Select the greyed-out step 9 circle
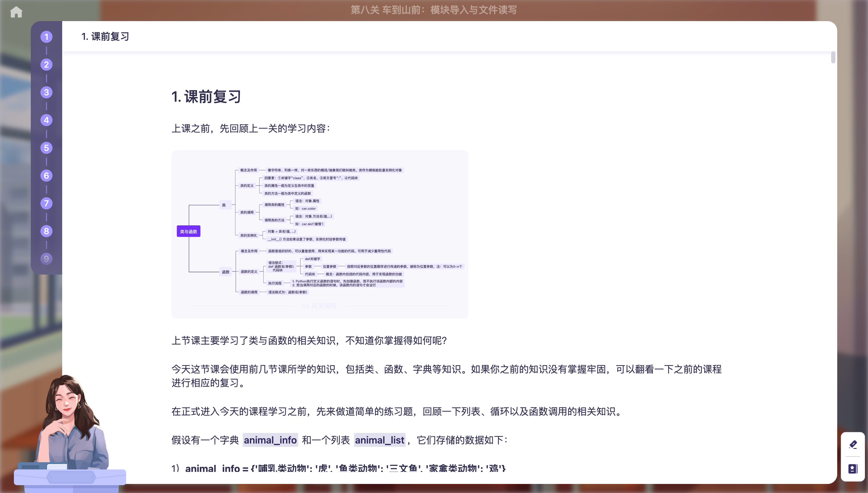Viewport: 868px width, 493px height. tap(46, 259)
